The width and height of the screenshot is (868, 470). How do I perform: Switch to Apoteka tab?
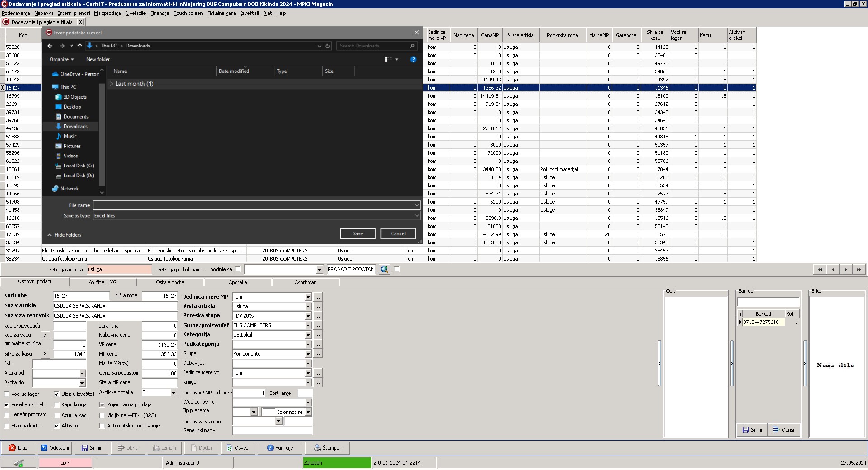coord(238,282)
